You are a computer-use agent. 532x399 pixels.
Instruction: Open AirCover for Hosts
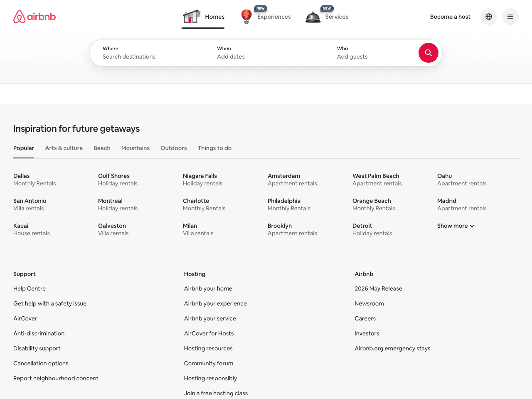tap(209, 333)
